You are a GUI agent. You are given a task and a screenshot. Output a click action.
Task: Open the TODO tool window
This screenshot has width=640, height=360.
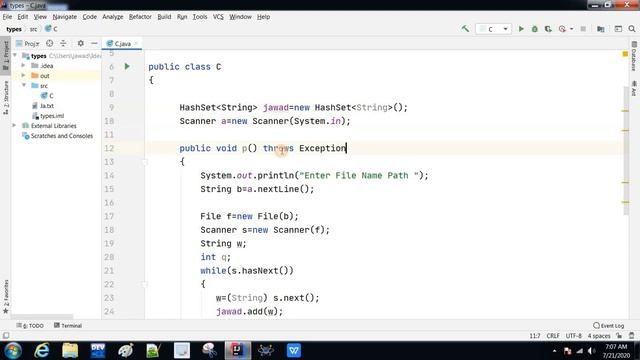tap(30, 325)
